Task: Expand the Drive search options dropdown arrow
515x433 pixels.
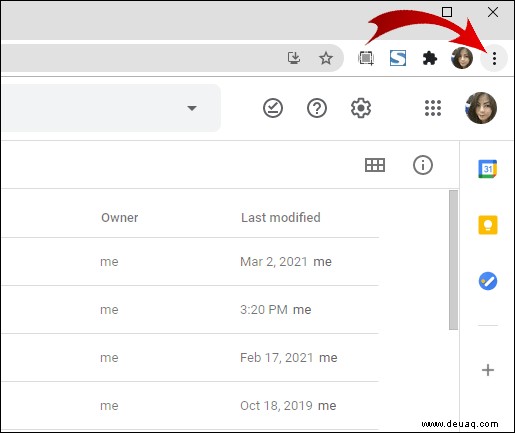Action: point(192,108)
